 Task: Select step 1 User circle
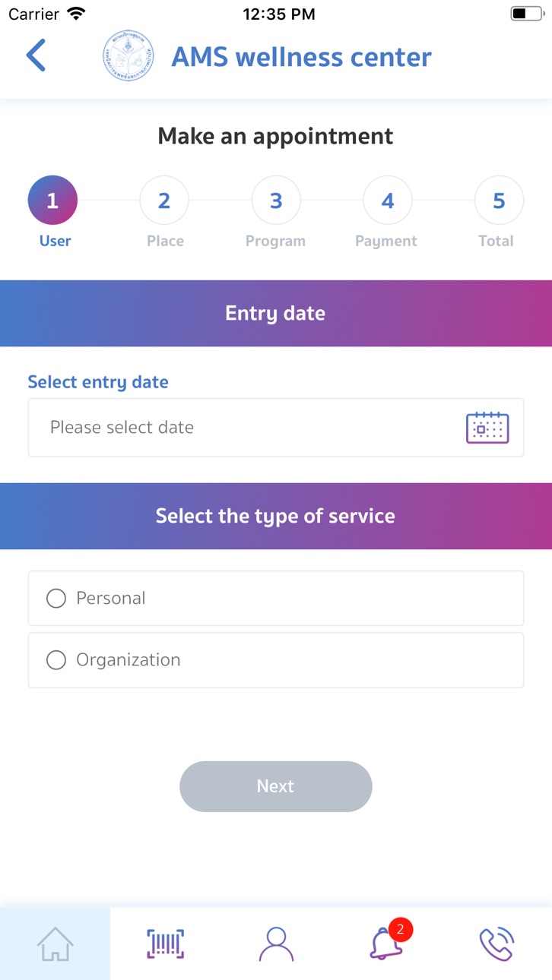[x=52, y=201]
